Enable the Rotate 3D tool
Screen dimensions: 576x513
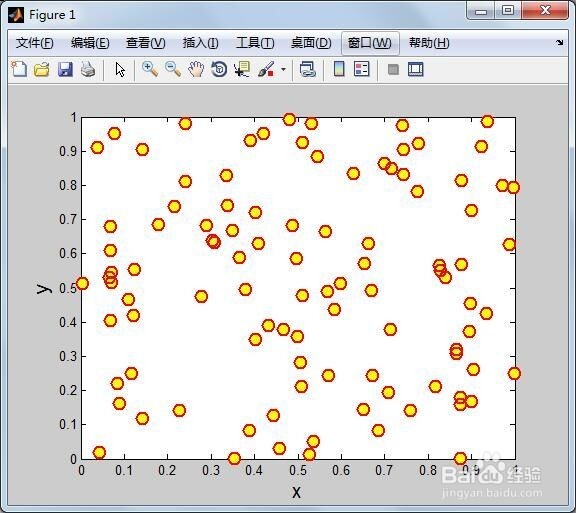pyautogui.click(x=219, y=69)
